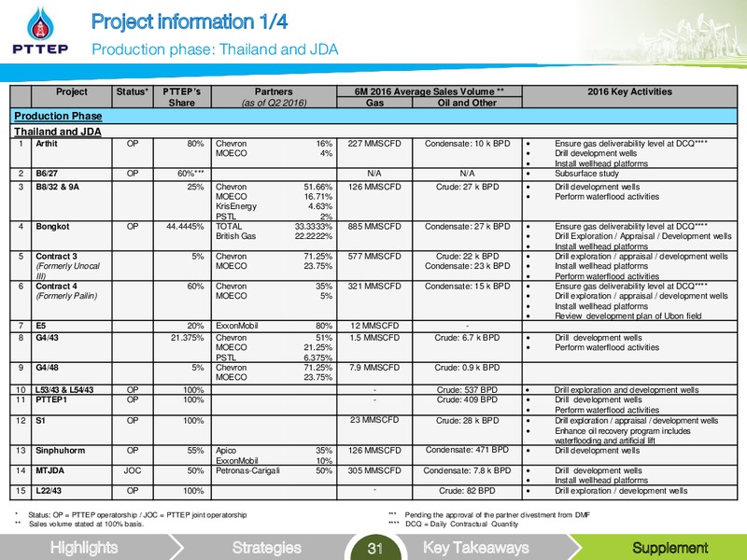Image resolution: width=747 pixels, height=560 pixels.
Task: Click the 'TOTAL' partner entry for Bongkot
Action: 229,226
